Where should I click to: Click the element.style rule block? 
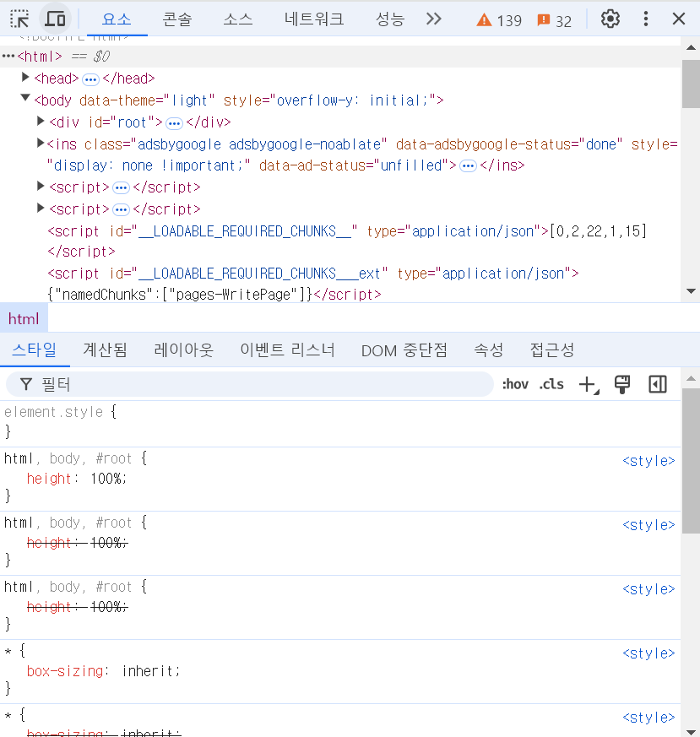[x=340, y=422]
